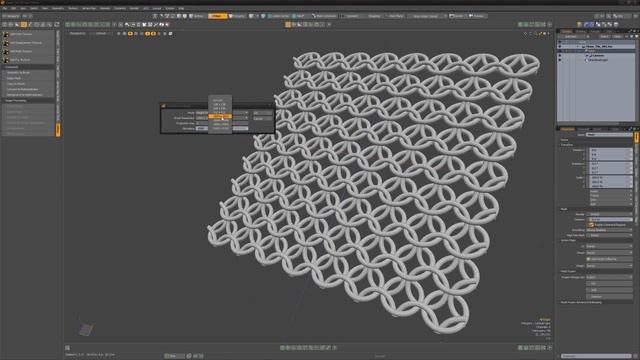The width and height of the screenshot is (640, 360).
Task: Click the Rotation X value field
Action: coord(611,163)
